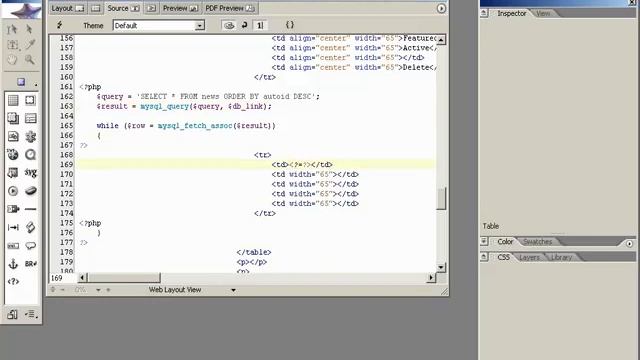Insert an Image object
The image size is (640, 360).
coord(13,136)
